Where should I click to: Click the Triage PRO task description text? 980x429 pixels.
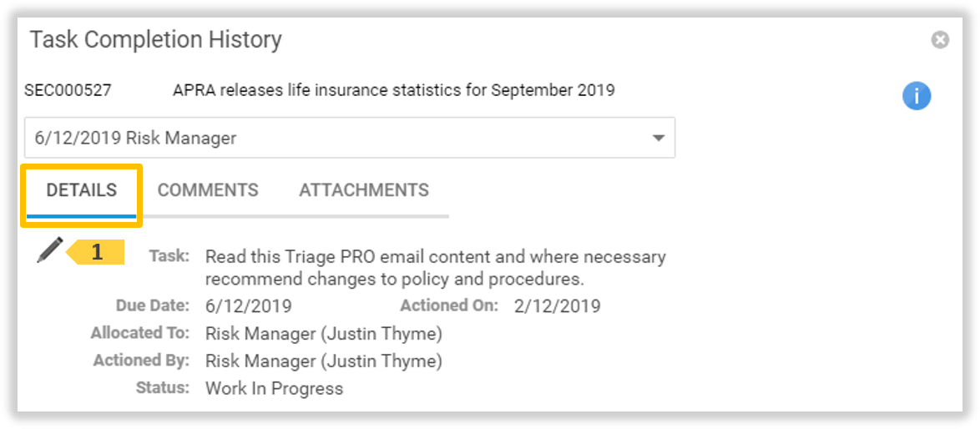tap(435, 267)
